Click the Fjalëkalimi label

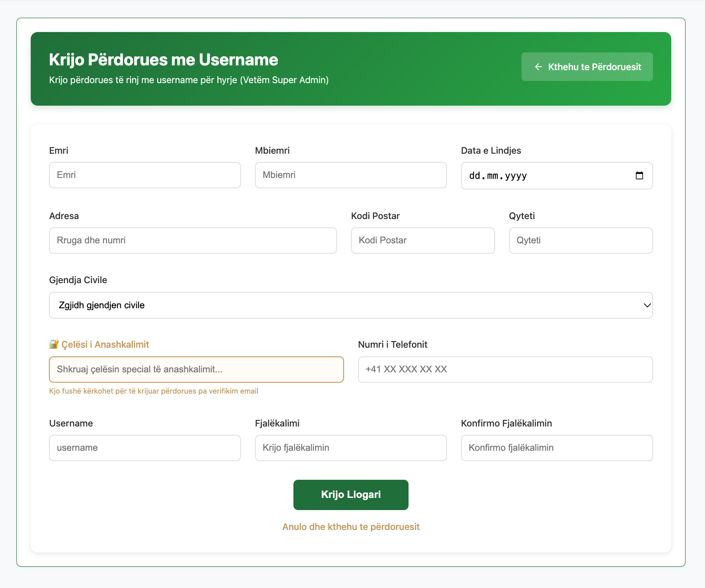coord(277,423)
